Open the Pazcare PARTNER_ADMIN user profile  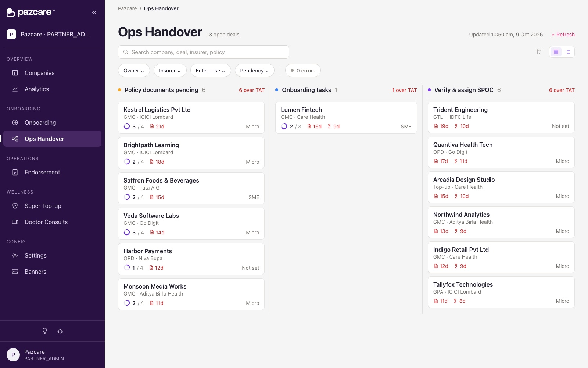(52, 355)
